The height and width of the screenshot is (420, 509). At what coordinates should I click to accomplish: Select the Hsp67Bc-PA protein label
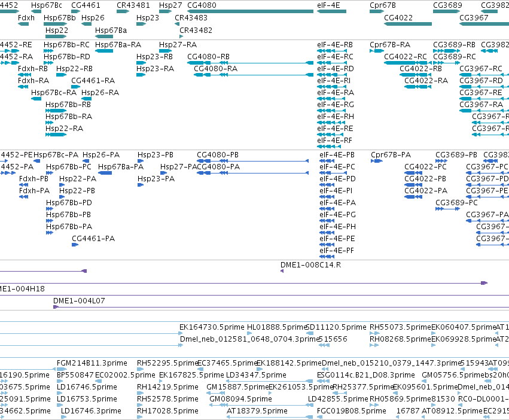coord(56,154)
